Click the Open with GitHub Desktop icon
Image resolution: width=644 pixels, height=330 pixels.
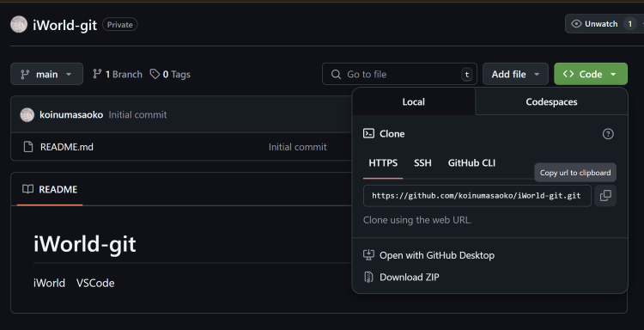coord(368,254)
